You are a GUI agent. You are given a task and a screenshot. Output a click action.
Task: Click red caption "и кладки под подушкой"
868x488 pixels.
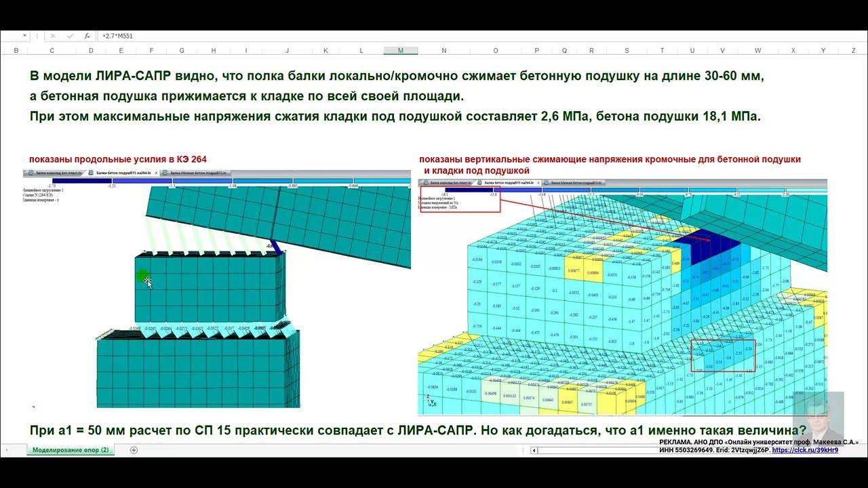tap(476, 170)
